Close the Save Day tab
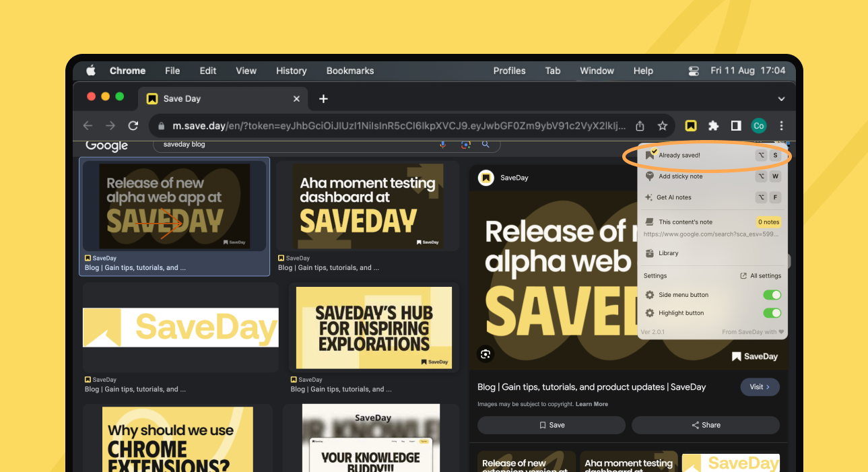868x472 pixels. click(296, 99)
